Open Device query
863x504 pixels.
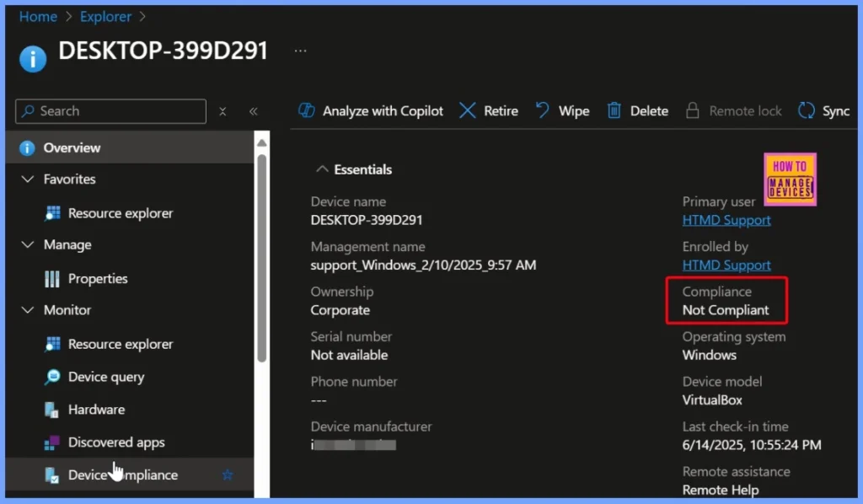coord(105,378)
